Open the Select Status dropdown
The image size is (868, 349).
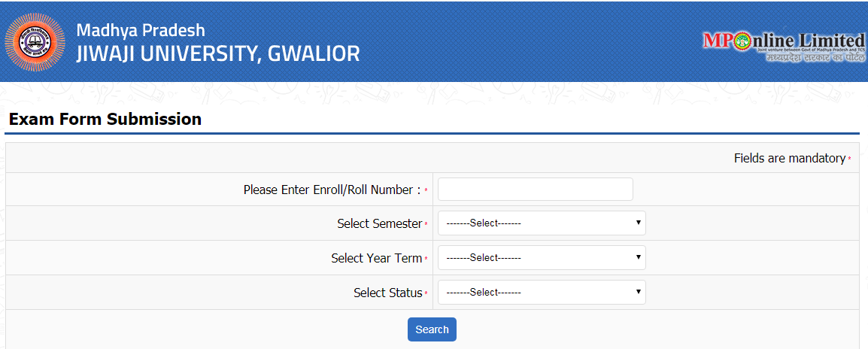tap(542, 293)
